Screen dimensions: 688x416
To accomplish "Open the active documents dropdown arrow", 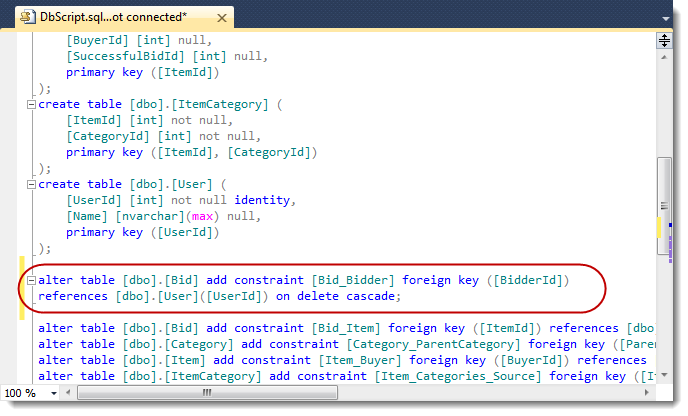I will tap(666, 18).
